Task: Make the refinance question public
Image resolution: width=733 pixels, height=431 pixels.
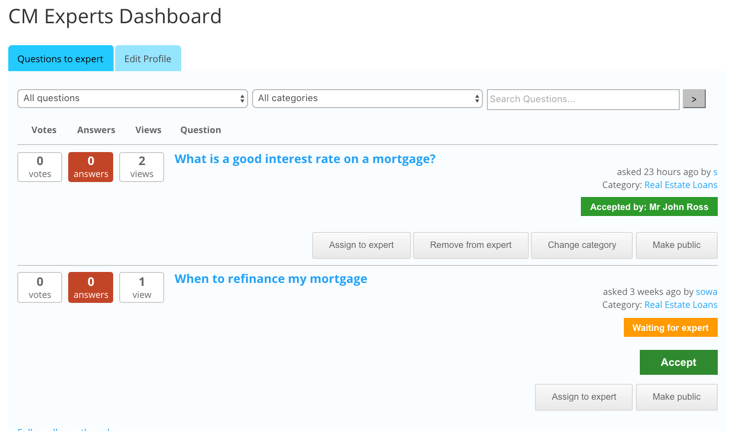Action: click(x=676, y=397)
